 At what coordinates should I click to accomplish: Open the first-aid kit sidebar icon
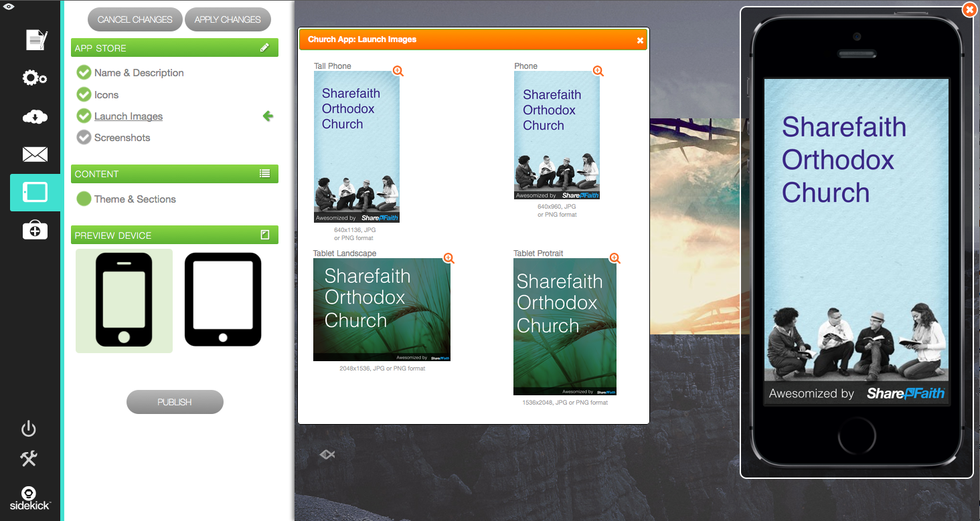35,231
